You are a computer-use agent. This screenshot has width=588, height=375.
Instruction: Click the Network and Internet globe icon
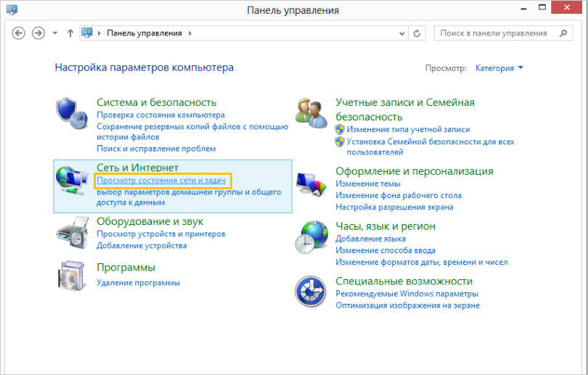(72, 179)
